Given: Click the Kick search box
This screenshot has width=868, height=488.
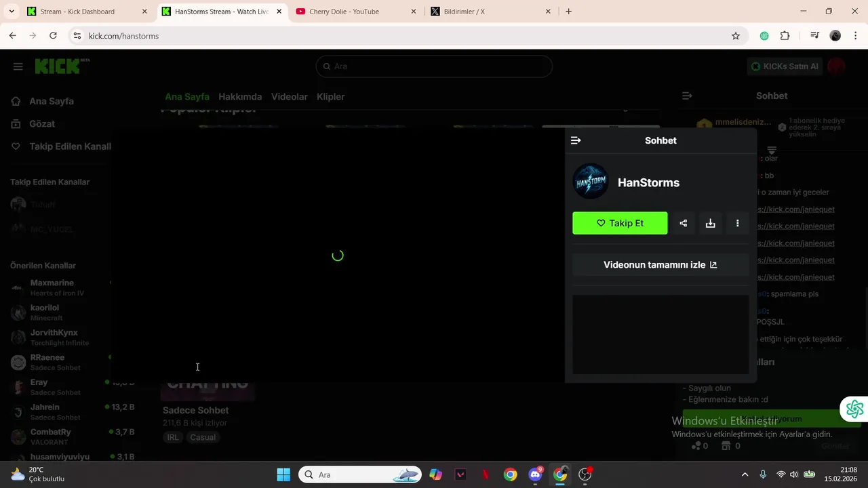Looking at the screenshot, I should [434, 66].
